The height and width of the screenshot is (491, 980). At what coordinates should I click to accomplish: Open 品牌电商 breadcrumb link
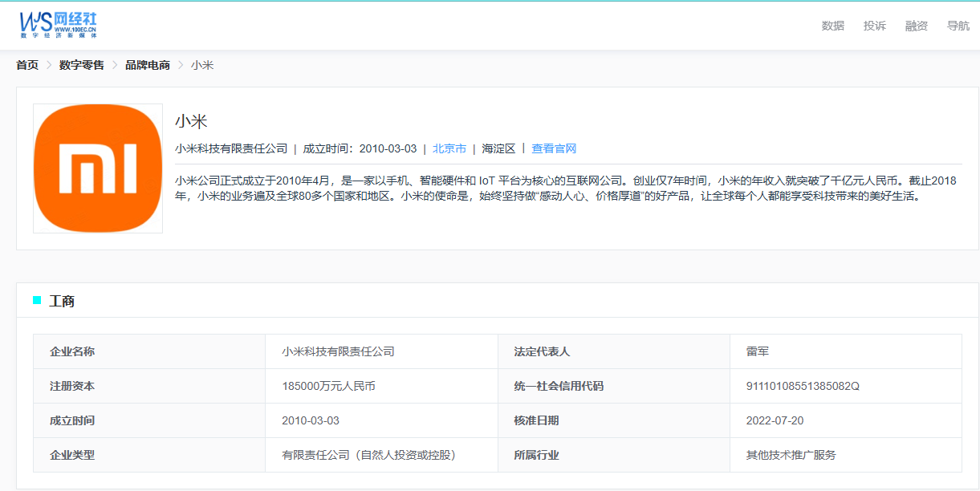[x=148, y=65]
